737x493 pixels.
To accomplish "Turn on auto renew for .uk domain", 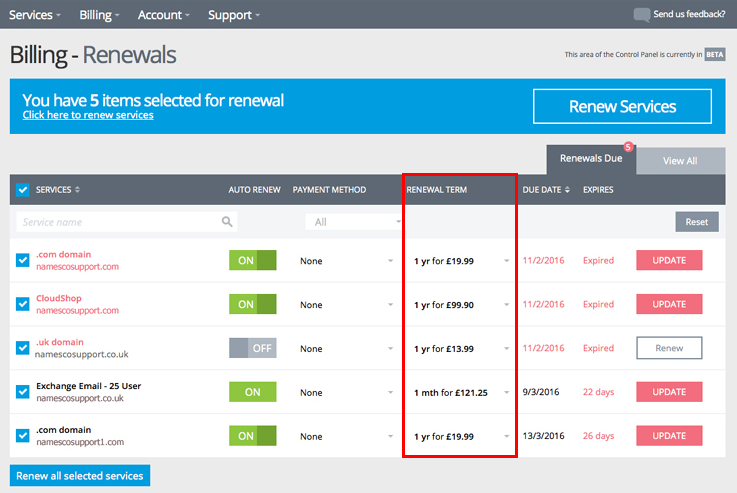I will point(252,348).
